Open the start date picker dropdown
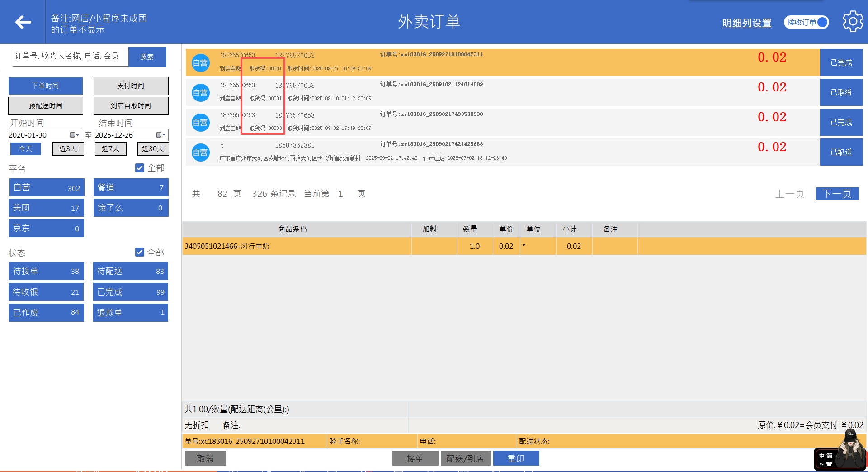Image resolution: width=868 pixels, height=472 pixels. pos(75,135)
